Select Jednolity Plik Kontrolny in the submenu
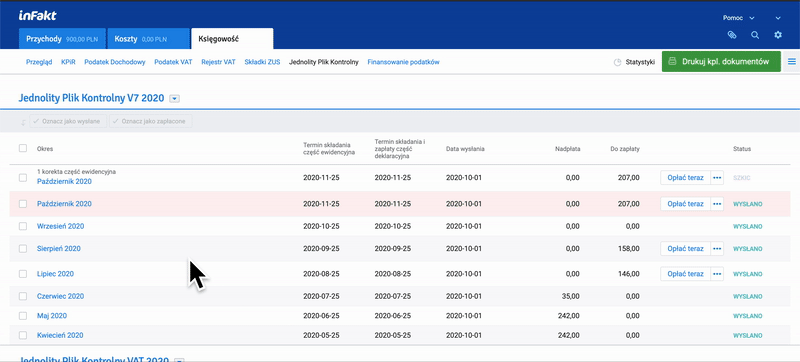 (323, 62)
